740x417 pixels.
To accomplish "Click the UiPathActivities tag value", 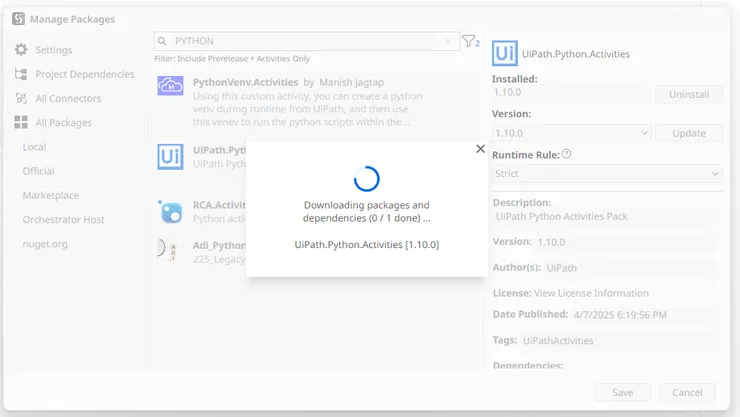I will point(558,341).
